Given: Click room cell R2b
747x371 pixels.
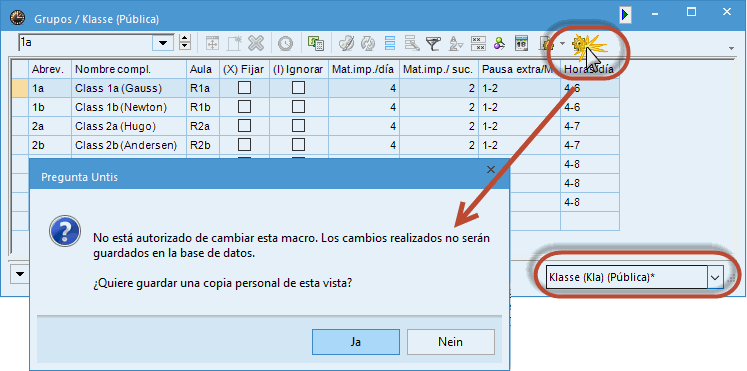Looking at the screenshot, I should (x=203, y=145).
